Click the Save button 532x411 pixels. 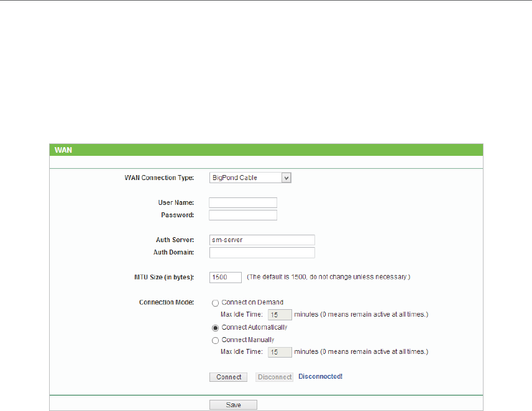[233, 405]
